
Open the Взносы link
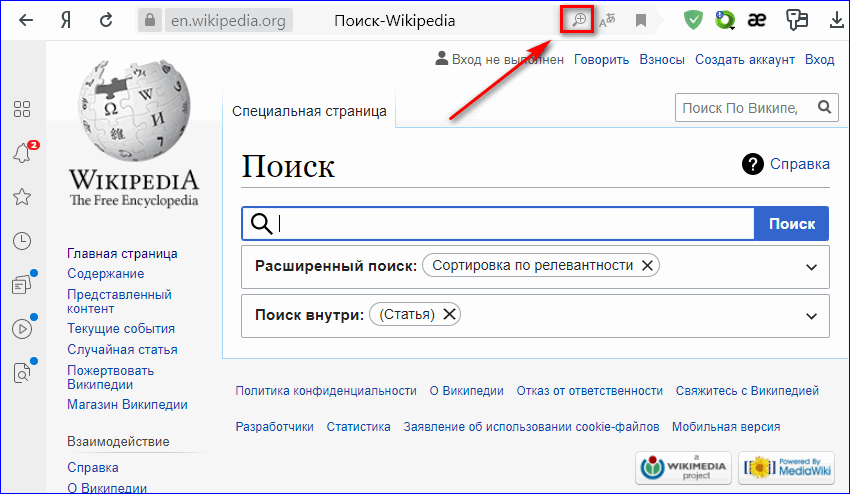pyautogui.click(x=662, y=60)
